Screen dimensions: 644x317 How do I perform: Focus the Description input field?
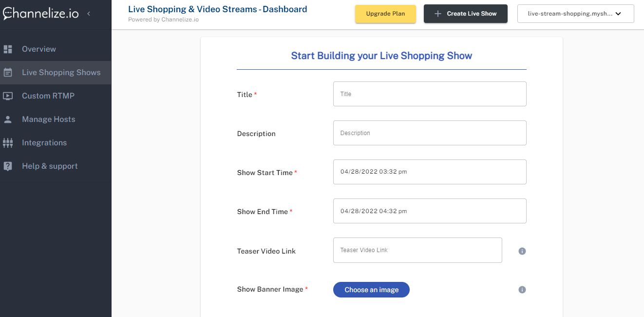coord(430,133)
